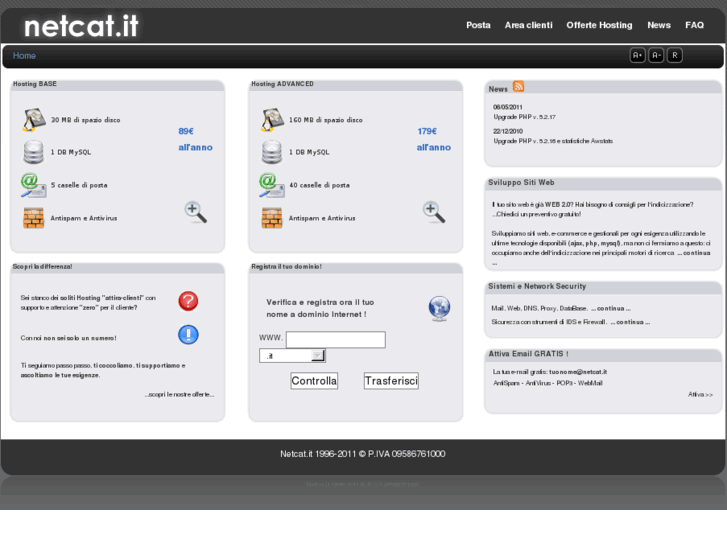The width and height of the screenshot is (727, 545).
Task: Click 'Registra il tuo dominio!' title
Action: pos(286,267)
